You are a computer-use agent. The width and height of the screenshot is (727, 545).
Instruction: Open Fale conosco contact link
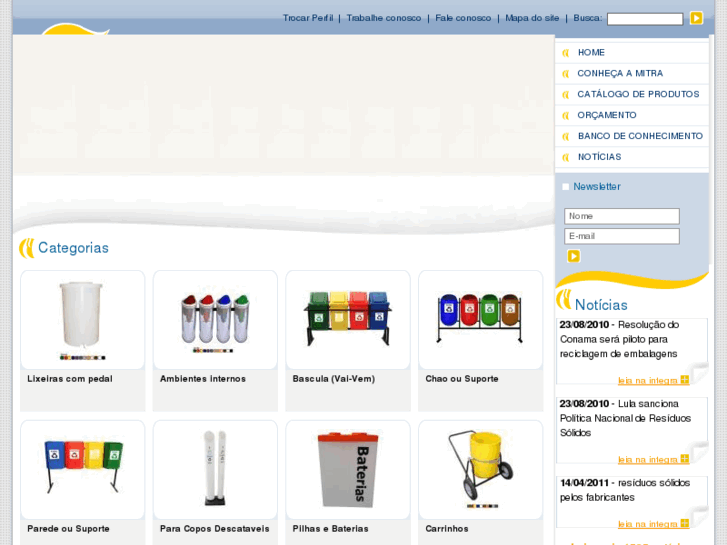point(463,18)
